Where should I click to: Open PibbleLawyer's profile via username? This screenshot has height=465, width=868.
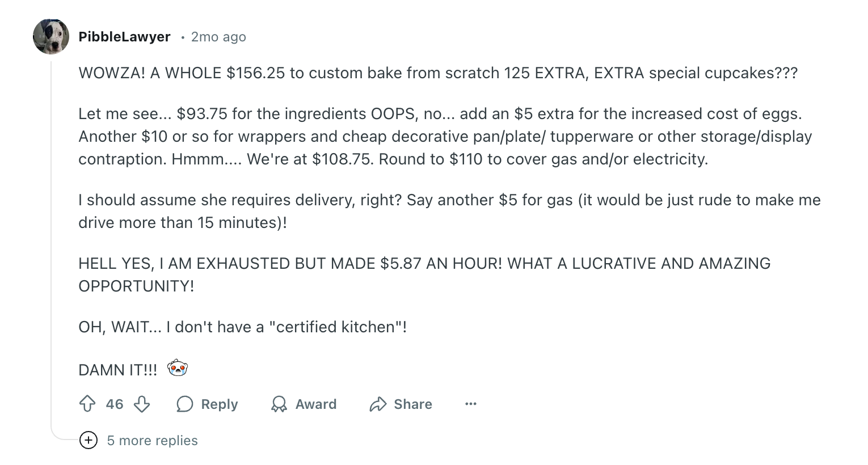[125, 37]
